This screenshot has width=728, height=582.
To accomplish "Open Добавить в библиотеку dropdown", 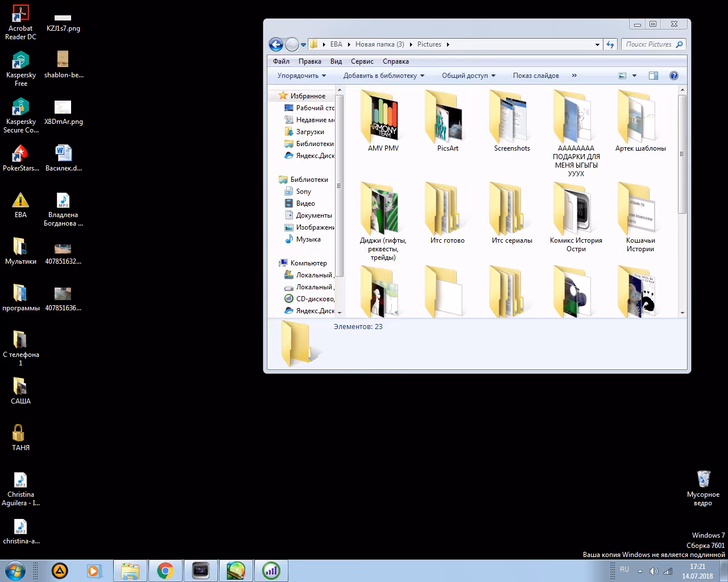I will 384,76.
